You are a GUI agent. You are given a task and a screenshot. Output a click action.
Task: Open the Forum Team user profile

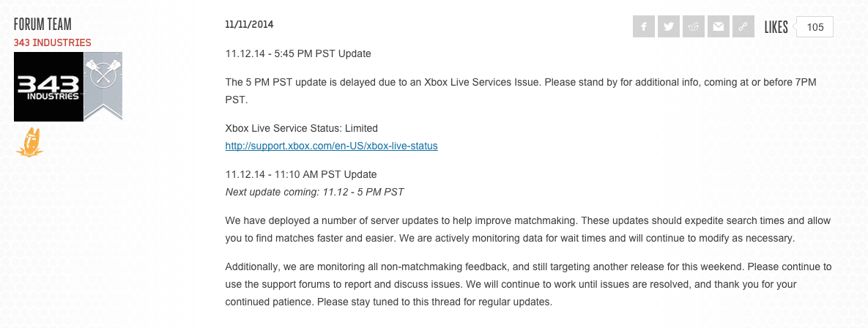42,24
